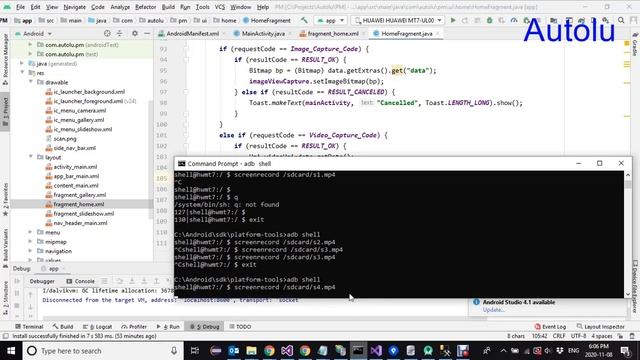Viewport: 640px width, 360px height.
Task: Open Outlook from the taskbar
Action: 233,351
